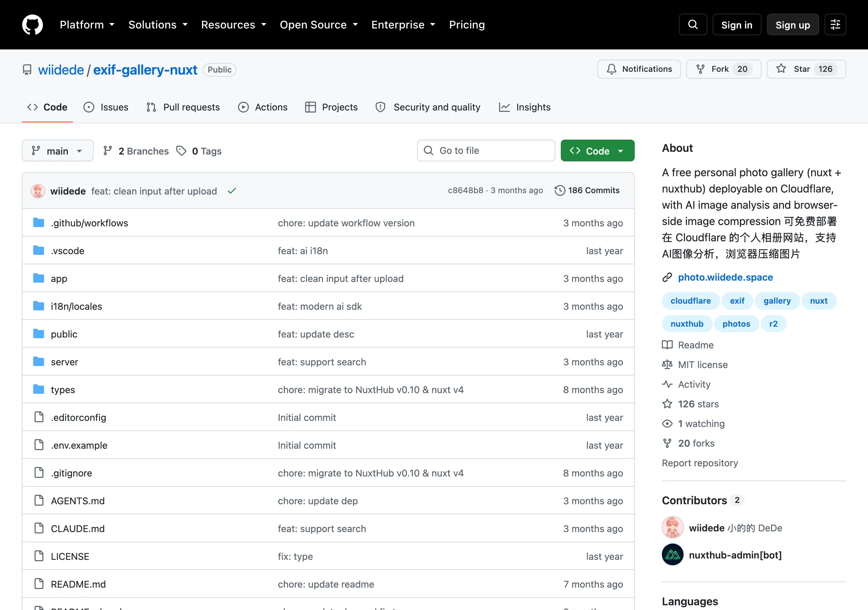Click the folder icon for the app directory

pos(39,278)
